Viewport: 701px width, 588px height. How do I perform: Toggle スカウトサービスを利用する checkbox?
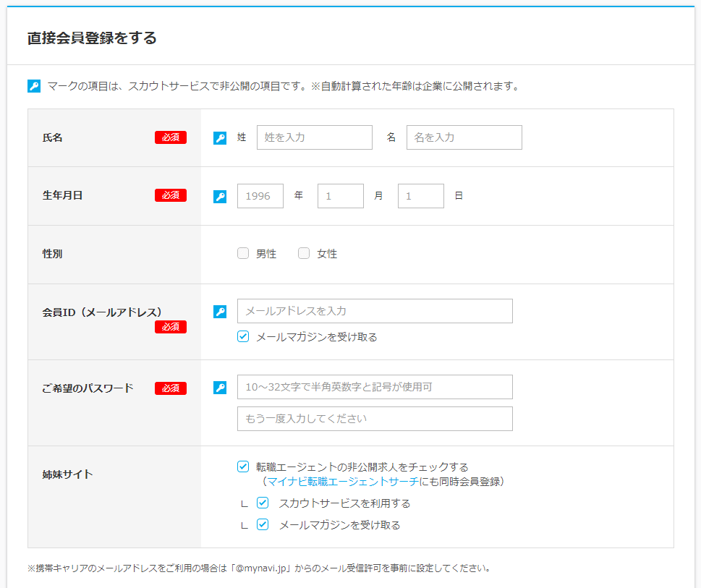point(263,503)
